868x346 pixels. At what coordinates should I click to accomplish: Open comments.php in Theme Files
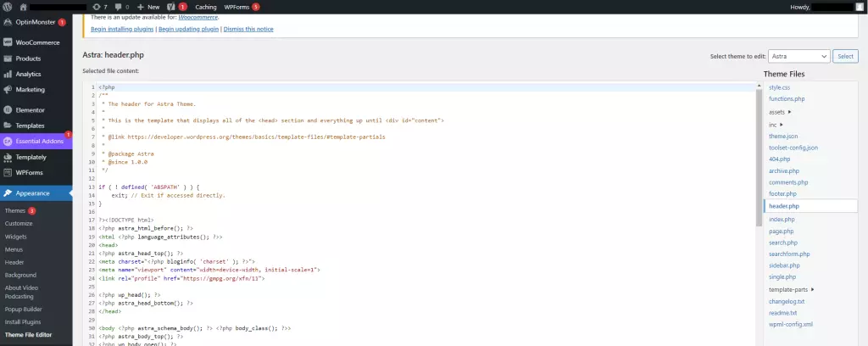788,182
